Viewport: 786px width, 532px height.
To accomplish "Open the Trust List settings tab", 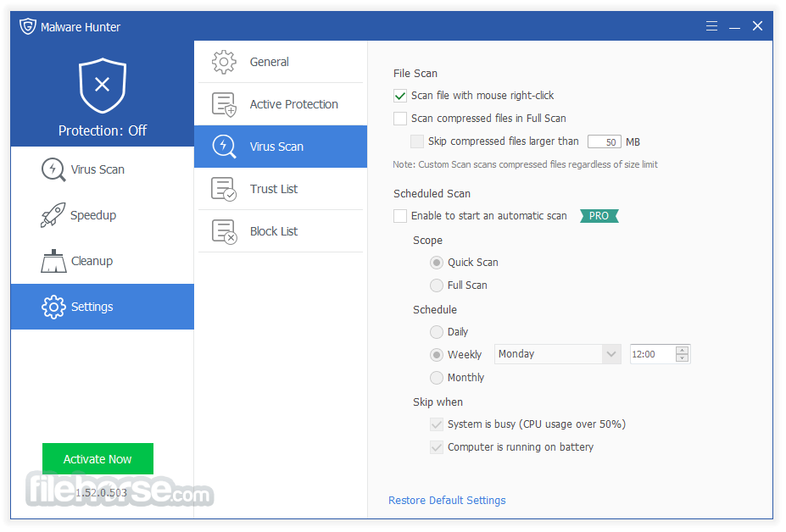I will [281, 189].
